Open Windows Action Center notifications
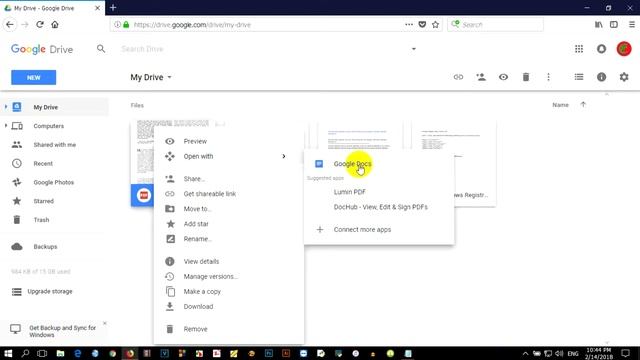640x360 pixels. (x=625, y=353)
